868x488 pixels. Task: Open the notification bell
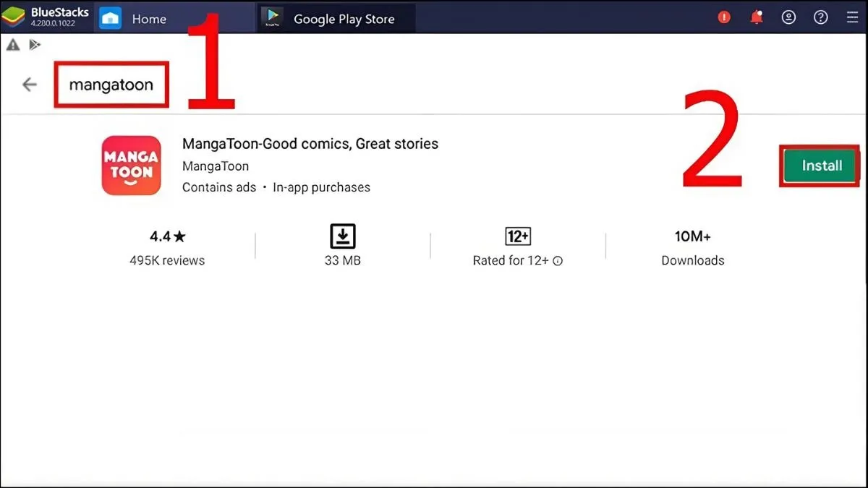(x=756, y=17)
